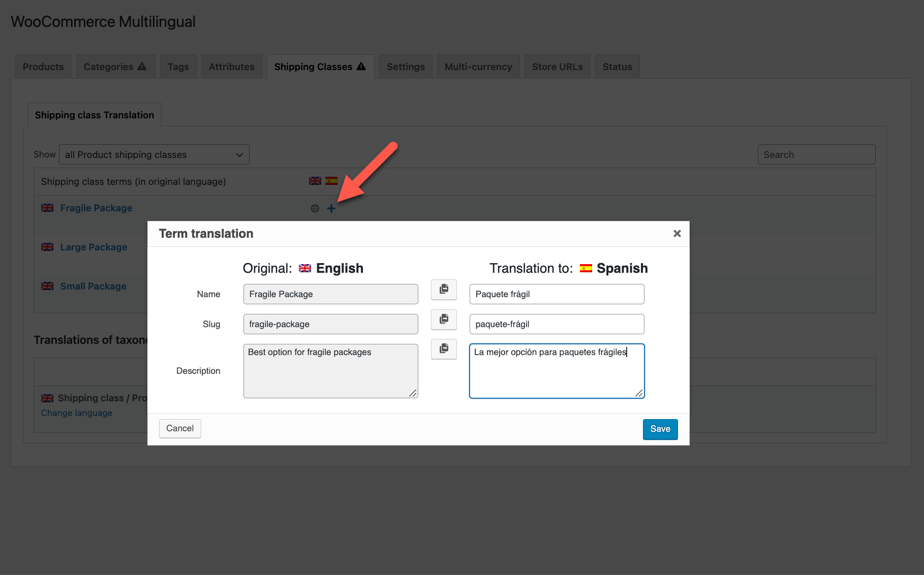The image size is (924, 575).
Task: Click UK flag beside Small Package
Action: point(47,286)
